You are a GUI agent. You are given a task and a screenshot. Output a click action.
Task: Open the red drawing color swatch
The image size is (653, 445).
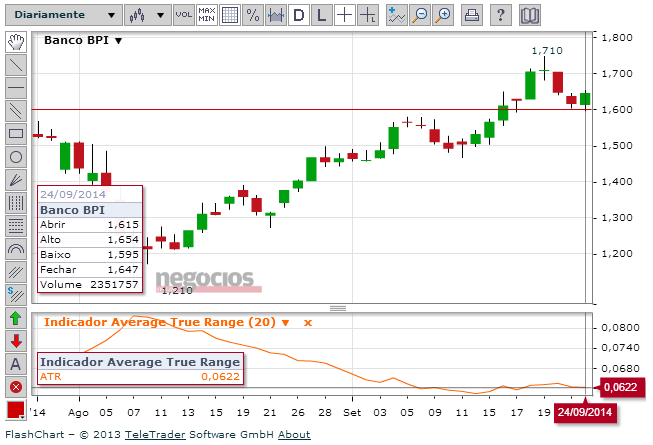click(16, 410)
